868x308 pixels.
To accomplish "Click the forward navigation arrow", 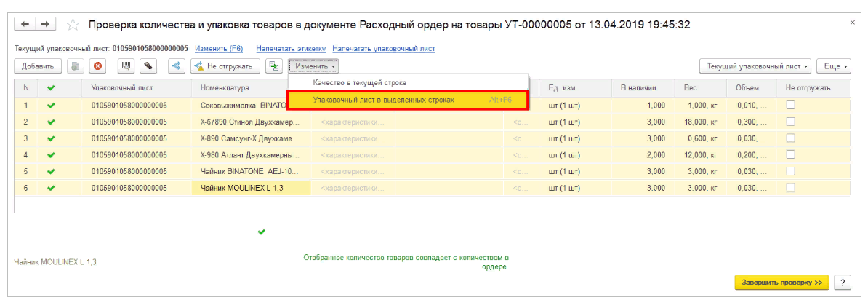I will point(45,25).
